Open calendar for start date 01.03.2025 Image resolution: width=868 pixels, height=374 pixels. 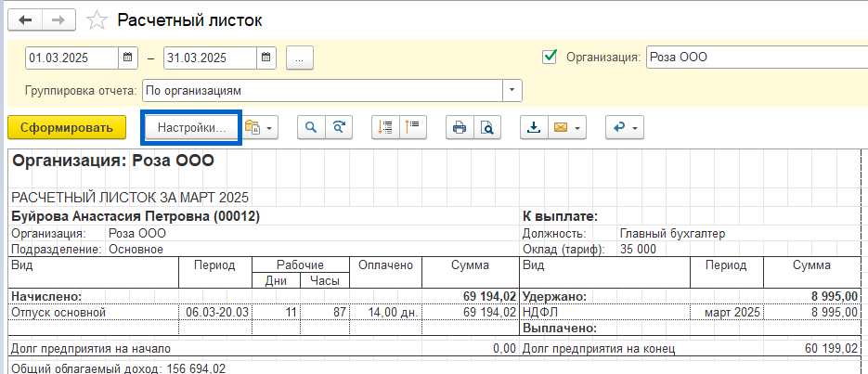[x=127, y=58]
